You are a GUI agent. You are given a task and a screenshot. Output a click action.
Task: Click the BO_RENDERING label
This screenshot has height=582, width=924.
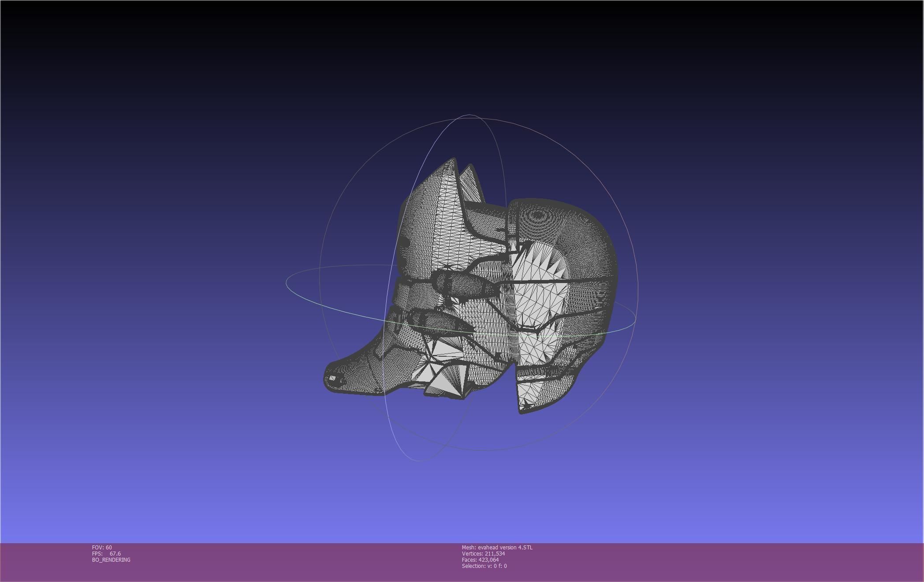[x=111, y=560]
